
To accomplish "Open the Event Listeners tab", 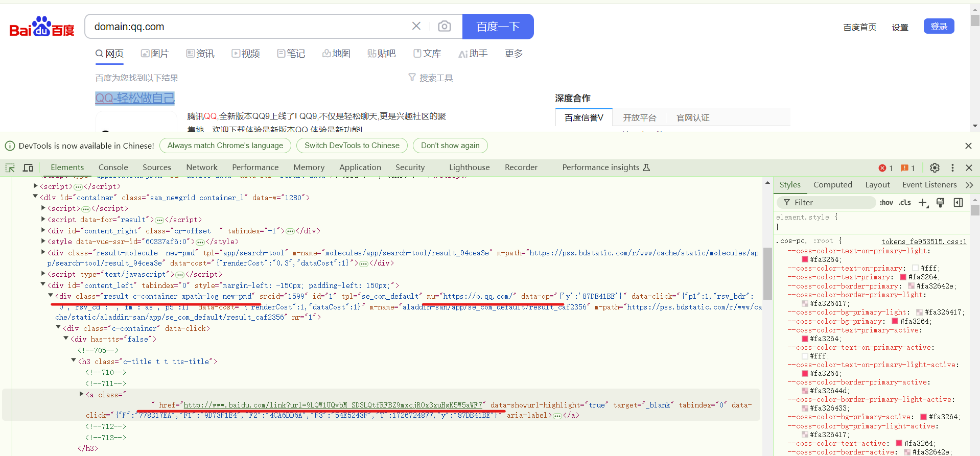I will (929, 185).
